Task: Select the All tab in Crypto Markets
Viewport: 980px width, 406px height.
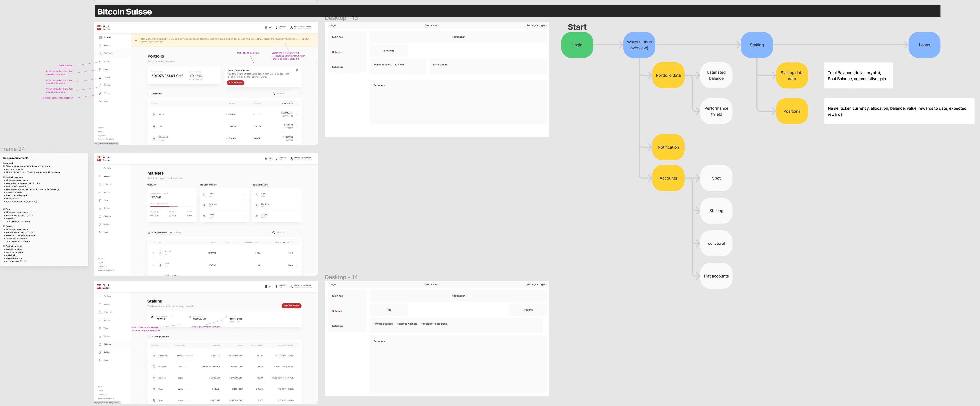Action: [171, 233]
